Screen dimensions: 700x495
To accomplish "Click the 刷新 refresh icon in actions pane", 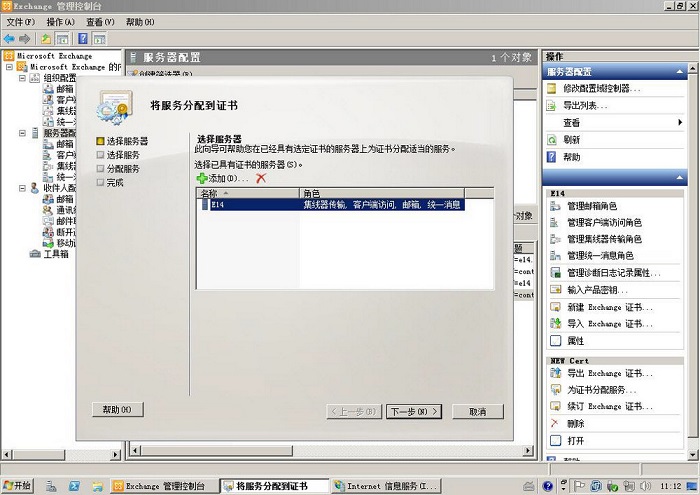I will point(552,140).
